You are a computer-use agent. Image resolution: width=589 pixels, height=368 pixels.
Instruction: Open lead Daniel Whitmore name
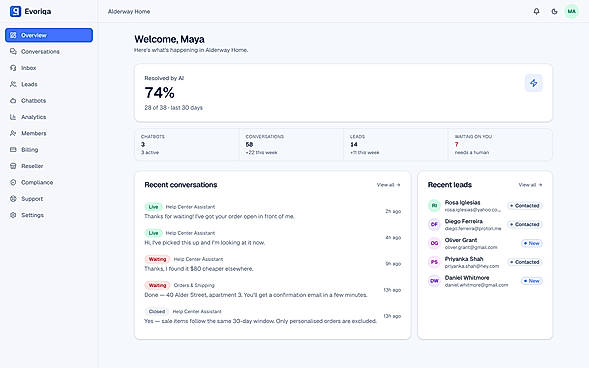point(467,278)
